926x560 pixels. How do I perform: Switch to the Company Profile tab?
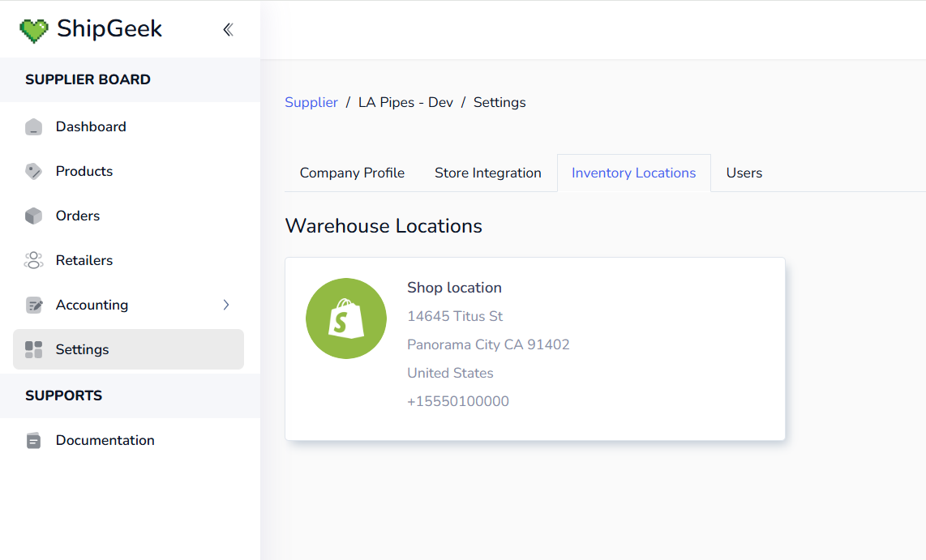point(352,173)
